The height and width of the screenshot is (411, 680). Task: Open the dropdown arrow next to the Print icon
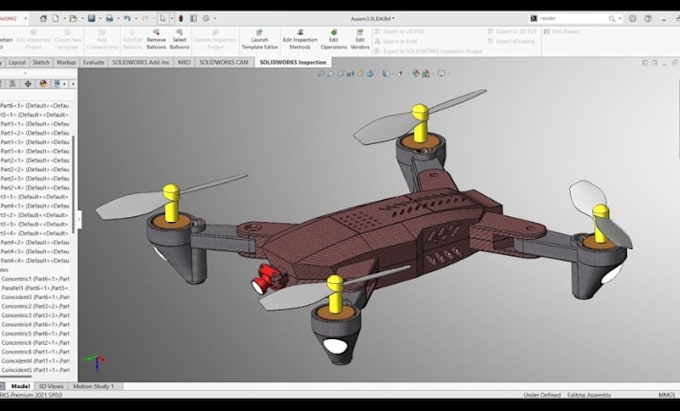[x=117, y=19]
